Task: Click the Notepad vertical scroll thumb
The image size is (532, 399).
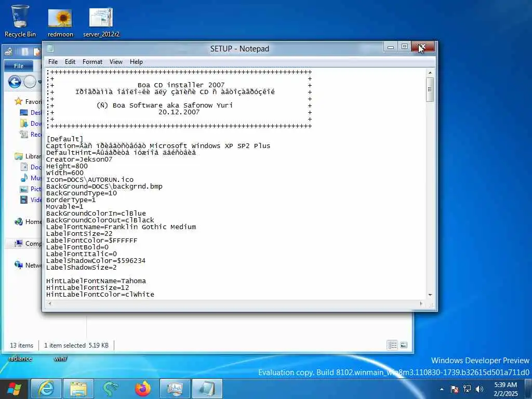Action: [x=430, y=89]
